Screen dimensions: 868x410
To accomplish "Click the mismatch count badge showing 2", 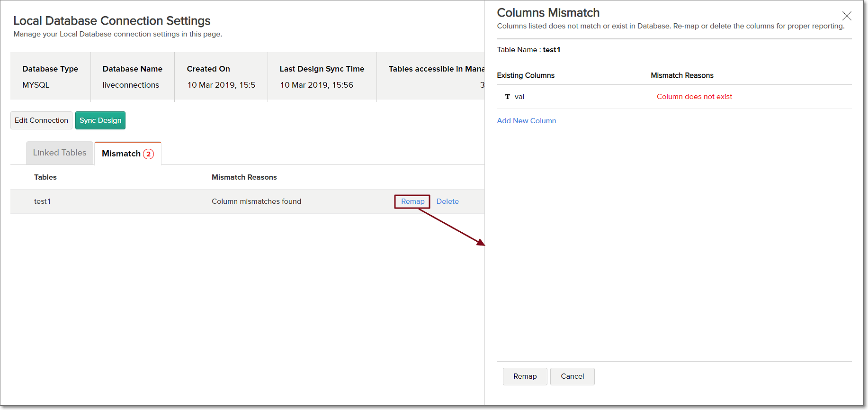I will point(148,154).
